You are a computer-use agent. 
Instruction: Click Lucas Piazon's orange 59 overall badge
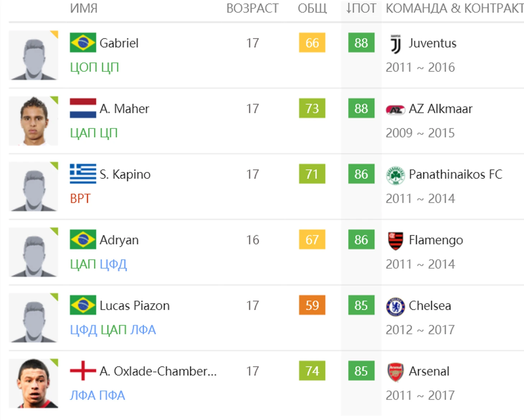pyautogui.click(x=312, y=305)
